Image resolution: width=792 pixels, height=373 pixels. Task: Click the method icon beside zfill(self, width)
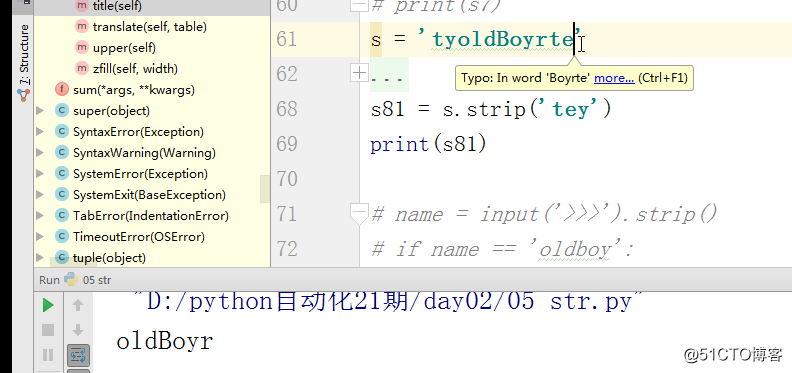[x=82, y=68]
